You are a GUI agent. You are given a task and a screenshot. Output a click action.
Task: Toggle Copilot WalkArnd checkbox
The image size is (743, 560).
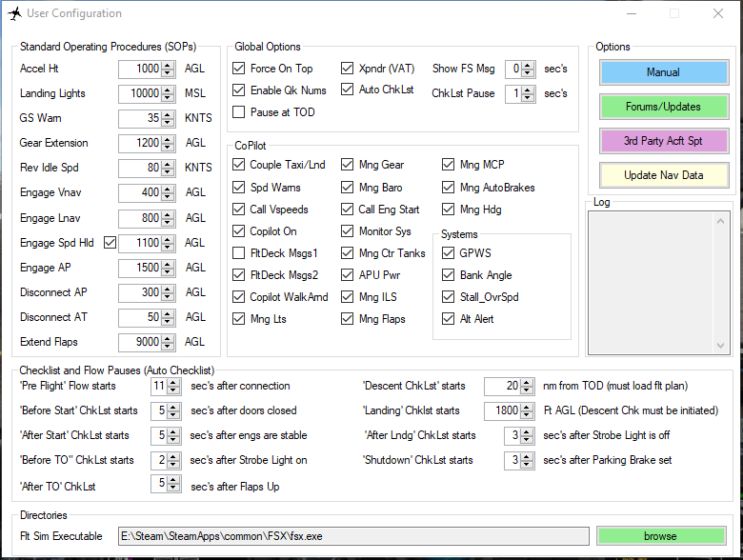click(x=239, y=296)
